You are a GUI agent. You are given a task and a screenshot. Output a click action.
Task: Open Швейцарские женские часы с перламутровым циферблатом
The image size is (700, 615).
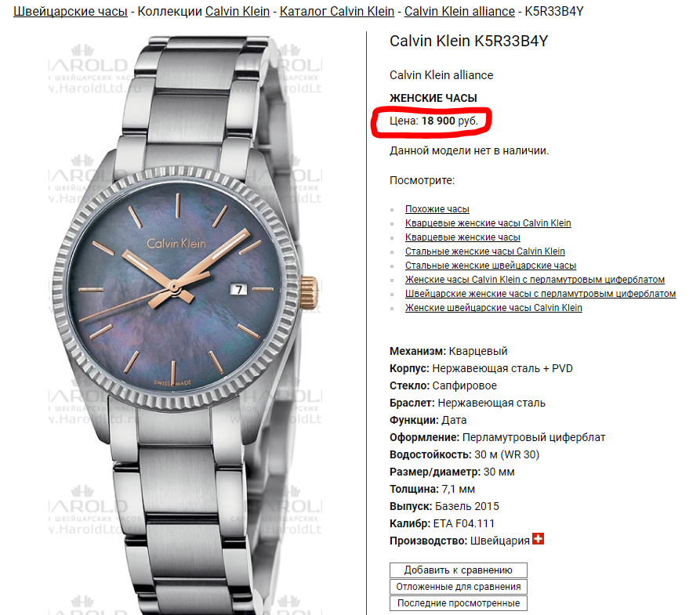point(540,294)
